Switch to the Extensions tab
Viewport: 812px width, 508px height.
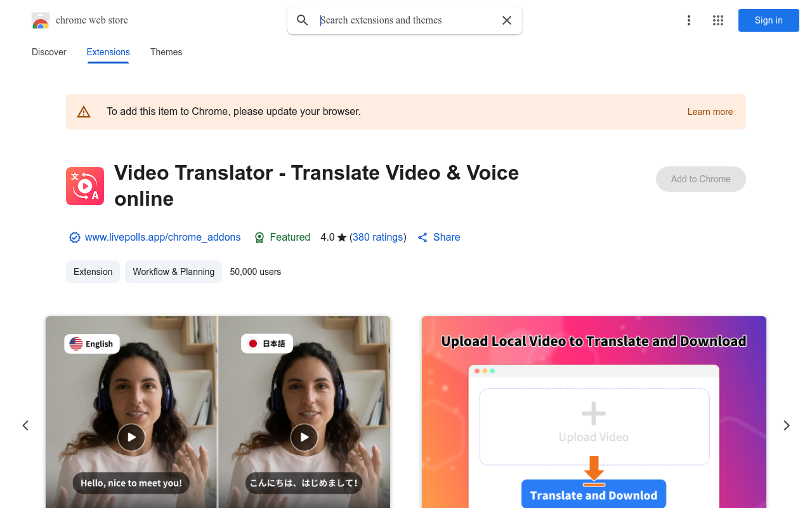108,52
